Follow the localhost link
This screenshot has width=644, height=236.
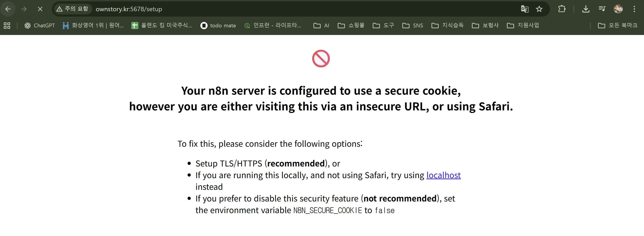443,175
